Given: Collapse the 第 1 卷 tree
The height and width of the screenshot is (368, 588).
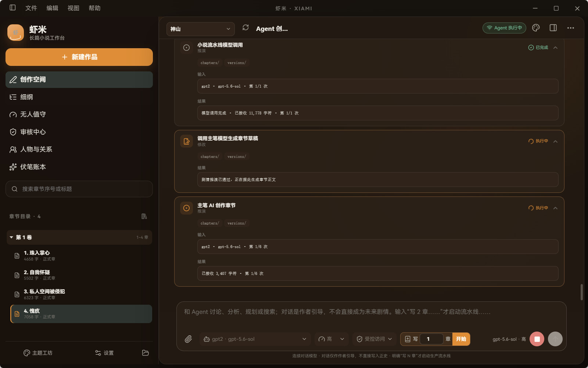Looking at the screenshot, I should coord(11,237).
